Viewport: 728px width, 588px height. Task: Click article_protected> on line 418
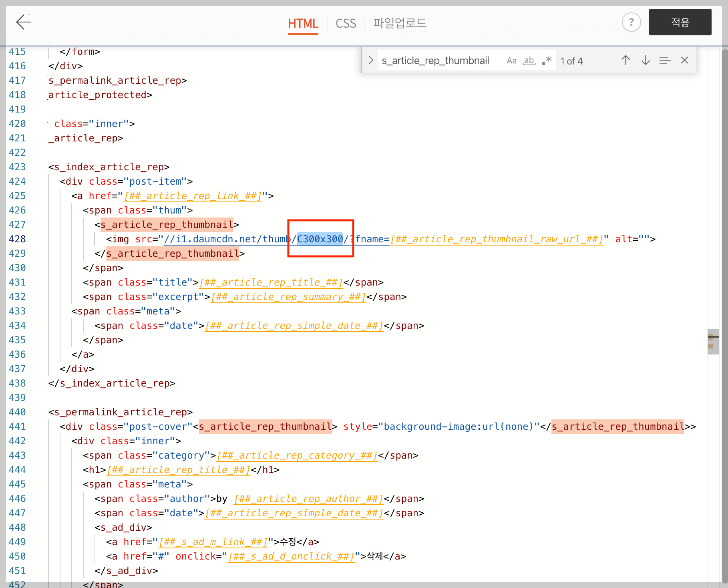tap(100, 95)
